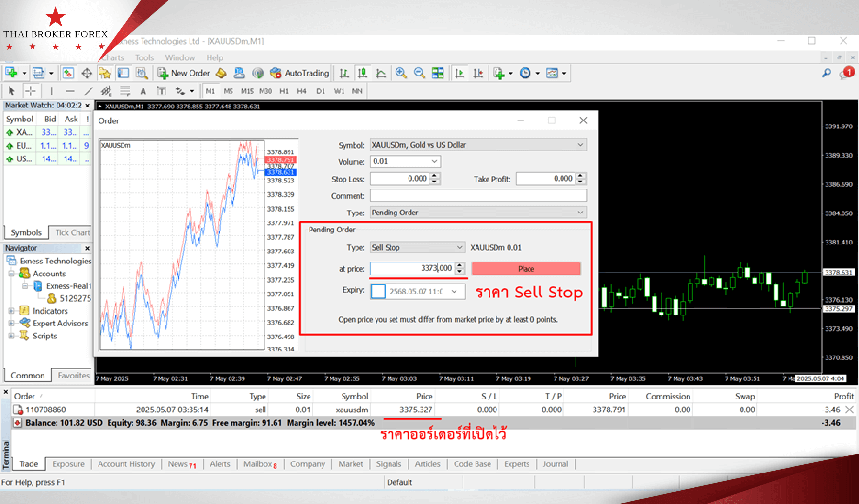Viewport: 859px width, 504px height.
Task: Switch timeframe to H4
Action: pyautogui.click(x=301, y=91)
